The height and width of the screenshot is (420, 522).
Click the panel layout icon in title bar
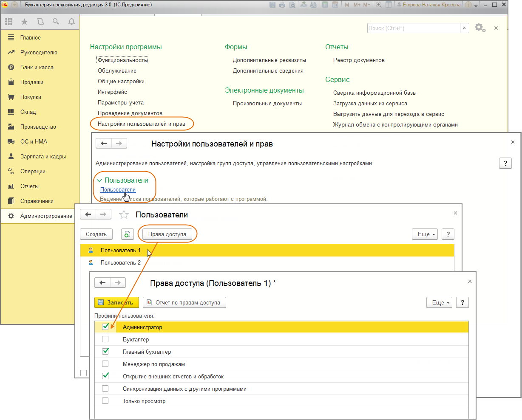pos(389,5)
